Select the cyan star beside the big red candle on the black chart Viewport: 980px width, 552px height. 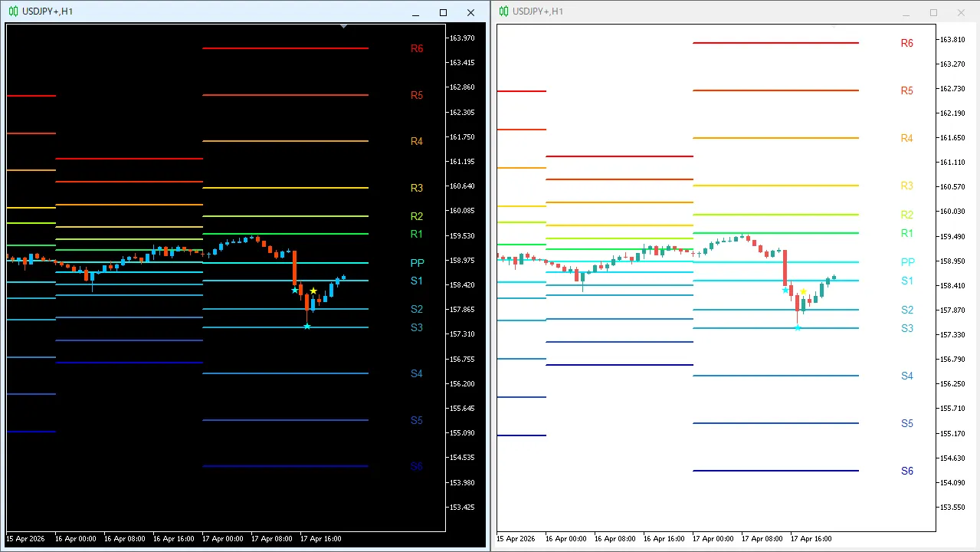click(295, 290)
